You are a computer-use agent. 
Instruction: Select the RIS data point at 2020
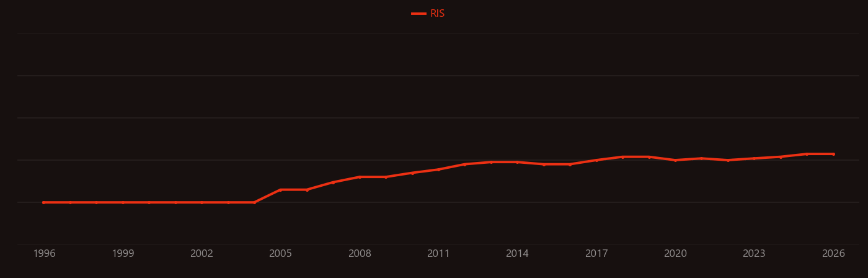coord(675,160)
